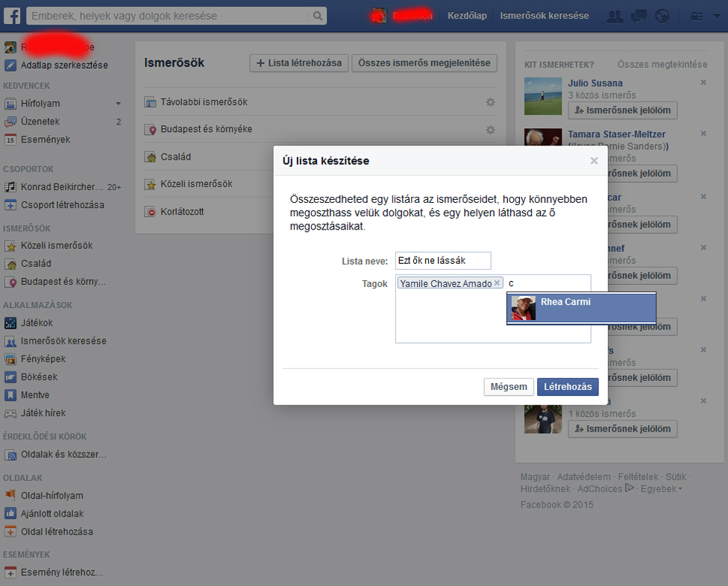Remove Yamile Chavez Amado tag

click(x=497, y=283)
